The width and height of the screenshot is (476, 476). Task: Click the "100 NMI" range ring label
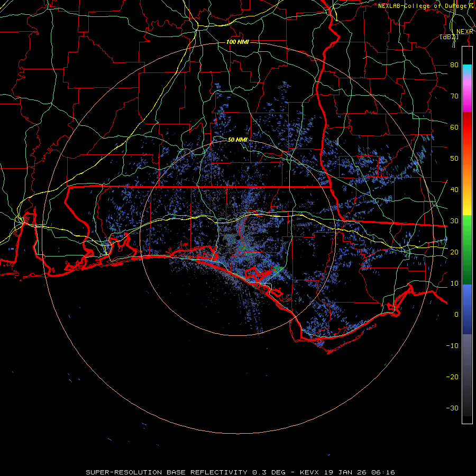tap(237, 42)
